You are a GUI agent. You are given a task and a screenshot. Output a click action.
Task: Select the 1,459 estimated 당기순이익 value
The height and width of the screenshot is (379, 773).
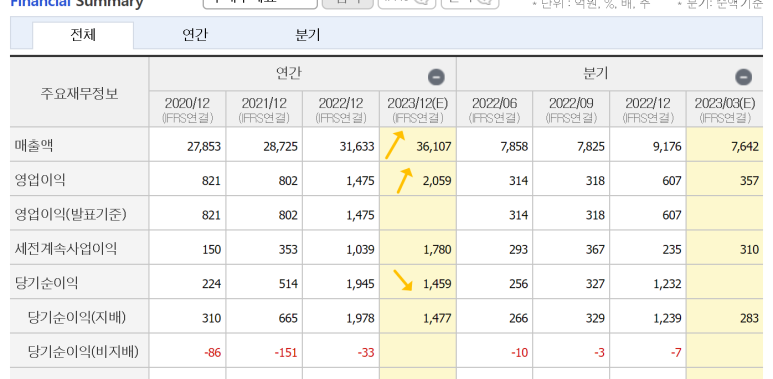(x=437, y=284)
